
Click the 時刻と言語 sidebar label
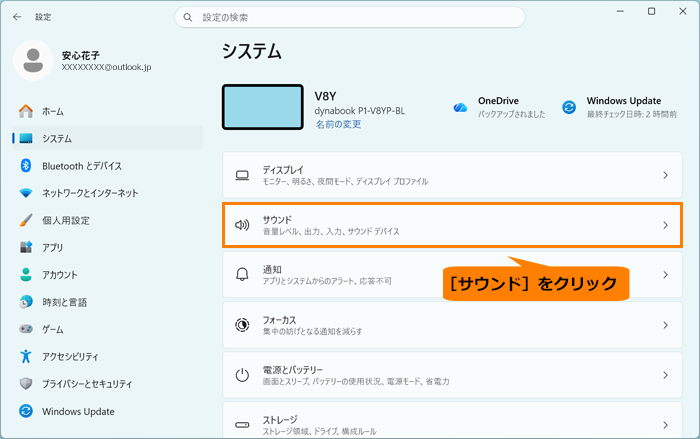click(65, 302)
